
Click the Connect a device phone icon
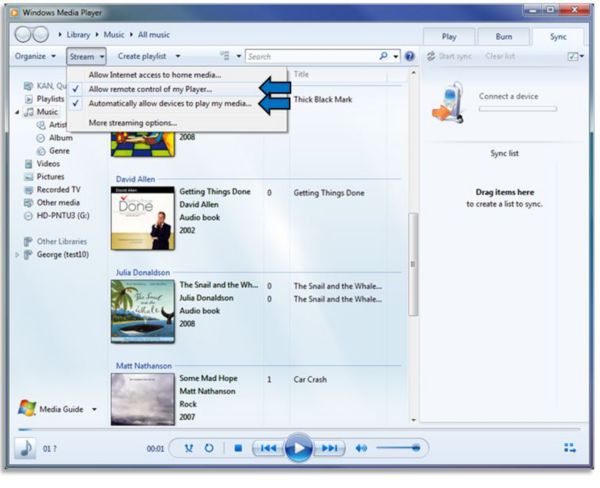448,103
